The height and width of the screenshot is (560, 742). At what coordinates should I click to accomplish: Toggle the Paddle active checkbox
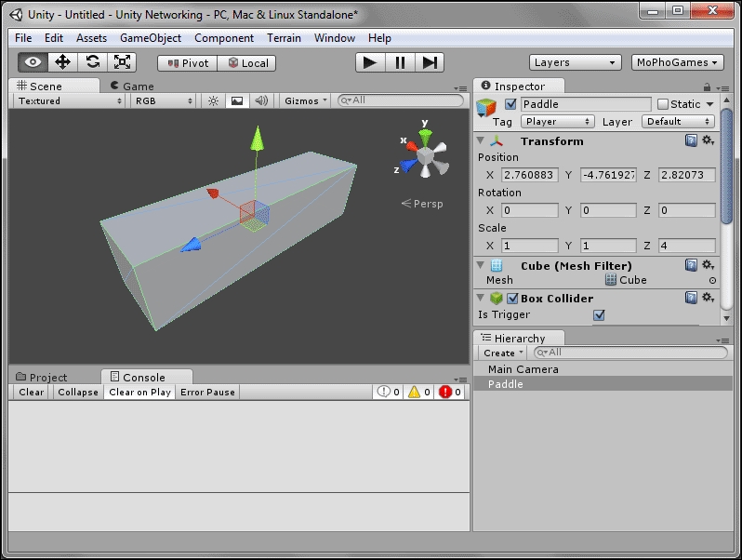(510, 104)
